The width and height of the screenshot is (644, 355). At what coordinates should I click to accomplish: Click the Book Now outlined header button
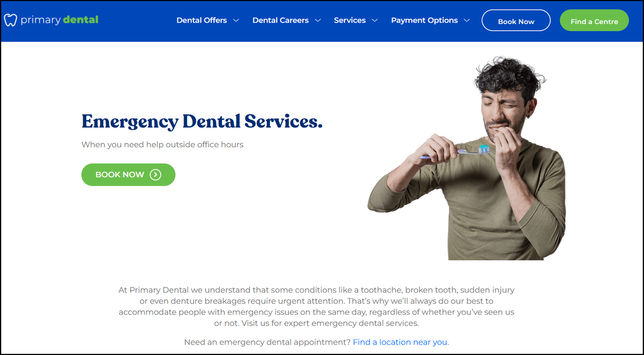click(516, 20)
